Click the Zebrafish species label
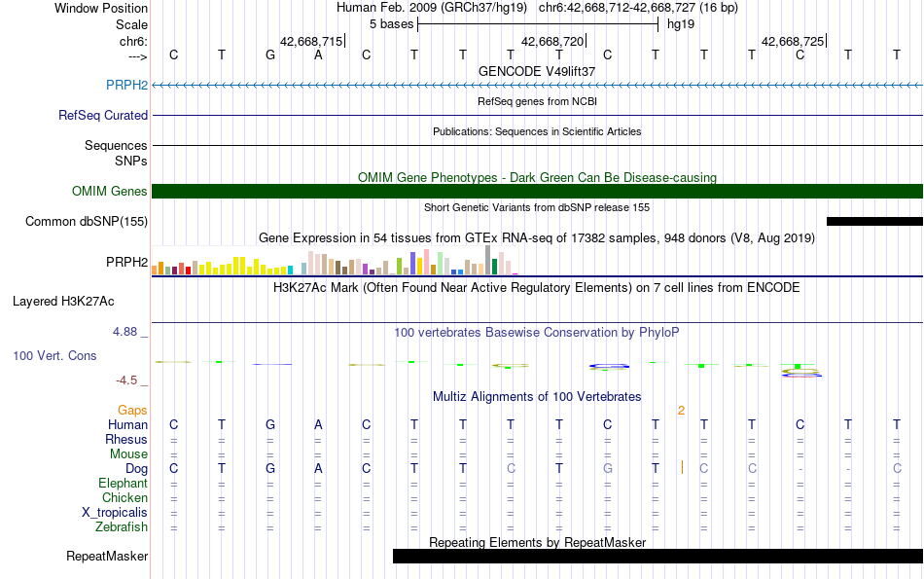 [122, 527]
